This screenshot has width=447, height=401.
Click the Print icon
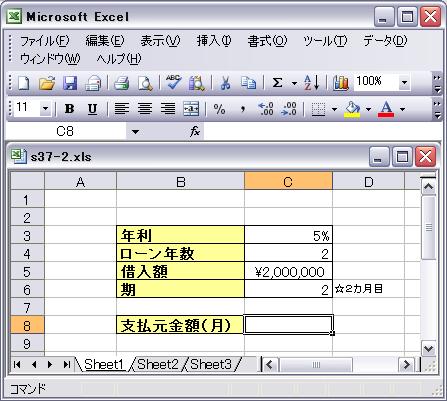122,83
